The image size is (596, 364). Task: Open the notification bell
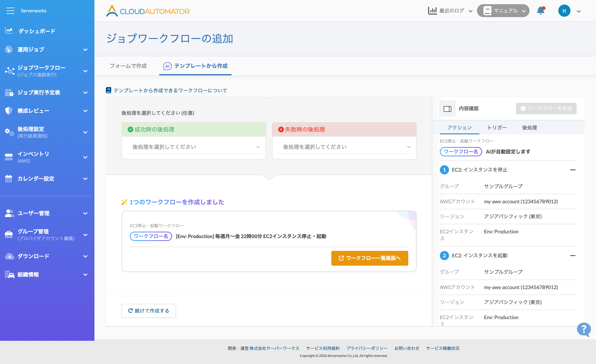pos(541,11)
